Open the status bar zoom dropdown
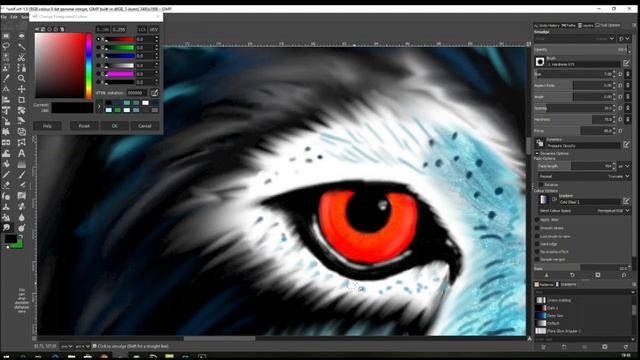This screenshot has width=640, height=360. (82, 346)
